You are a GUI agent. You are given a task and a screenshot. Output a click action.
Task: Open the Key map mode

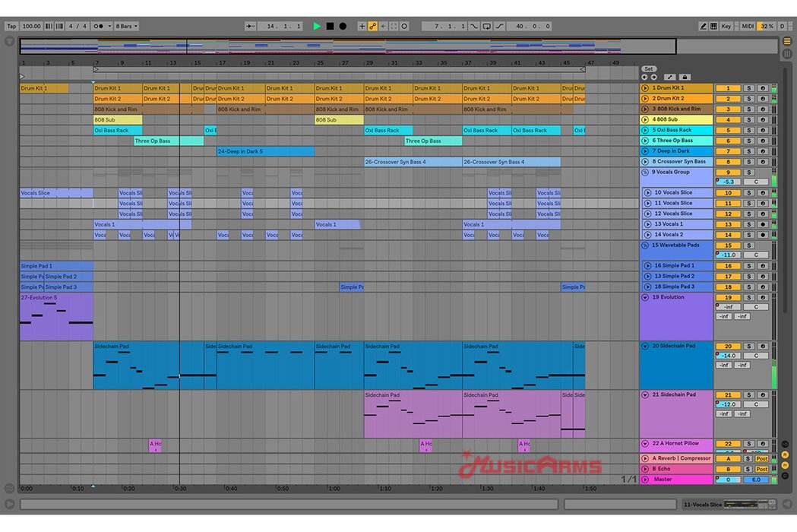tap(726, 26)
